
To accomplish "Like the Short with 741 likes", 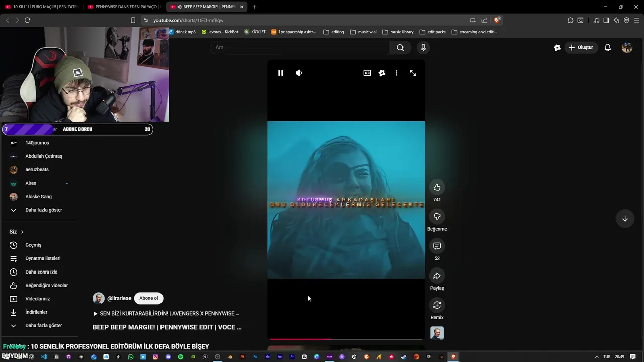I will tap(437, 187).
